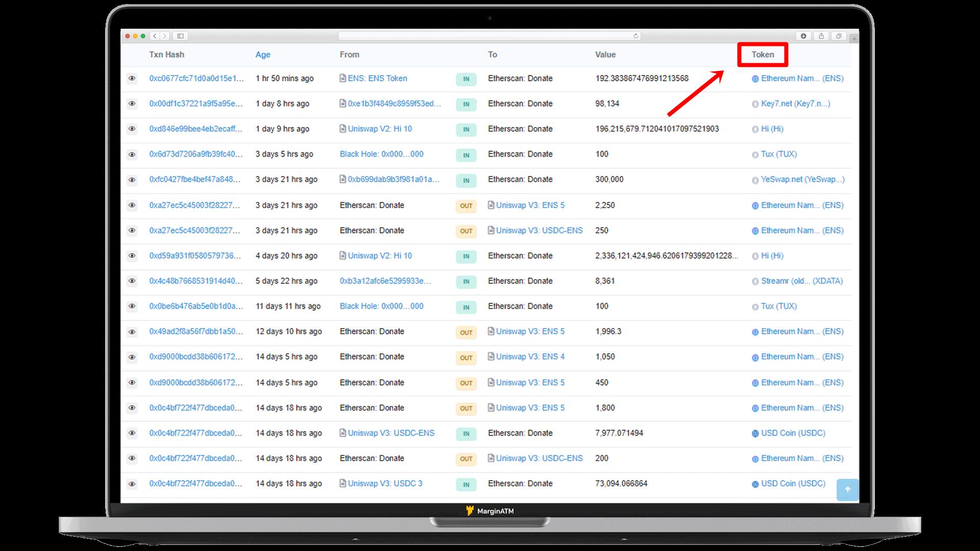Toggle the browser sidebar icon
This screenshot has width=980, height=551.
(180, 36)
